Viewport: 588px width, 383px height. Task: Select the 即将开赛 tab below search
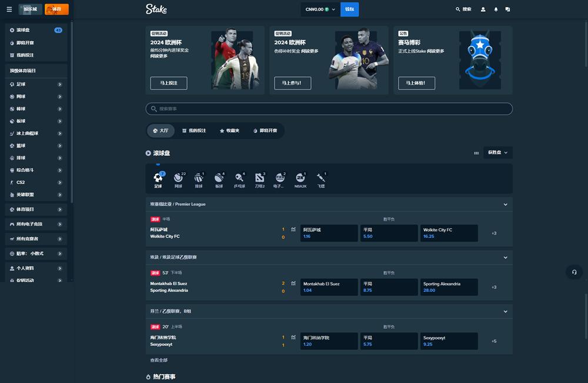265,131
